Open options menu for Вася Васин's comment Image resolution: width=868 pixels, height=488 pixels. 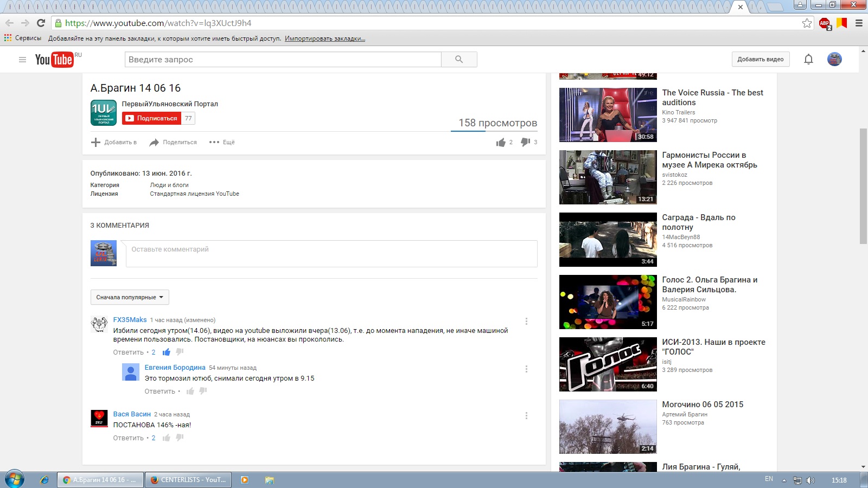(x=526, y=415)
